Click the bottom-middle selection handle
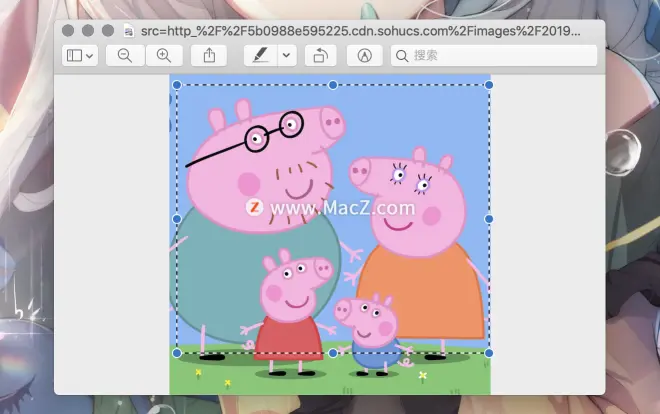The image size is (660, 414). pos(333,353)
